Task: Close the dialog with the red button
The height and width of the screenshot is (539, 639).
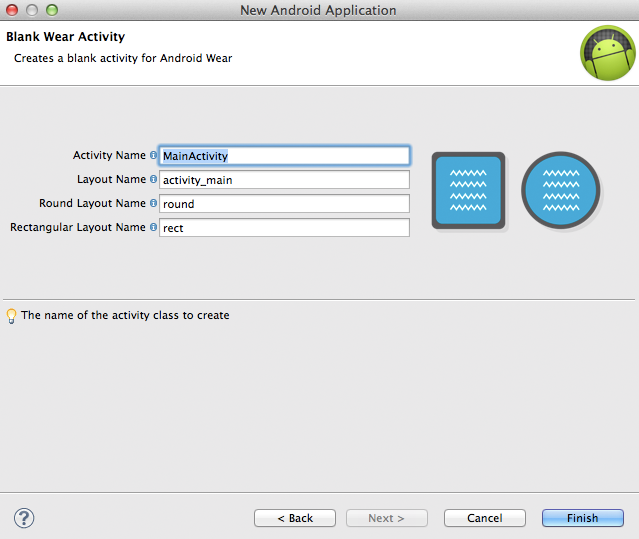Action: [x=12, y=10]
